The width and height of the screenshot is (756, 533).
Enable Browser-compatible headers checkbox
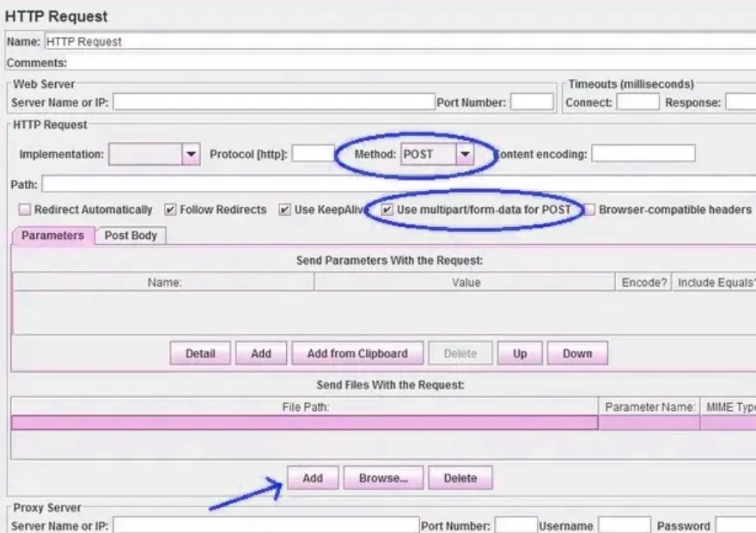(x=590, y=210)
